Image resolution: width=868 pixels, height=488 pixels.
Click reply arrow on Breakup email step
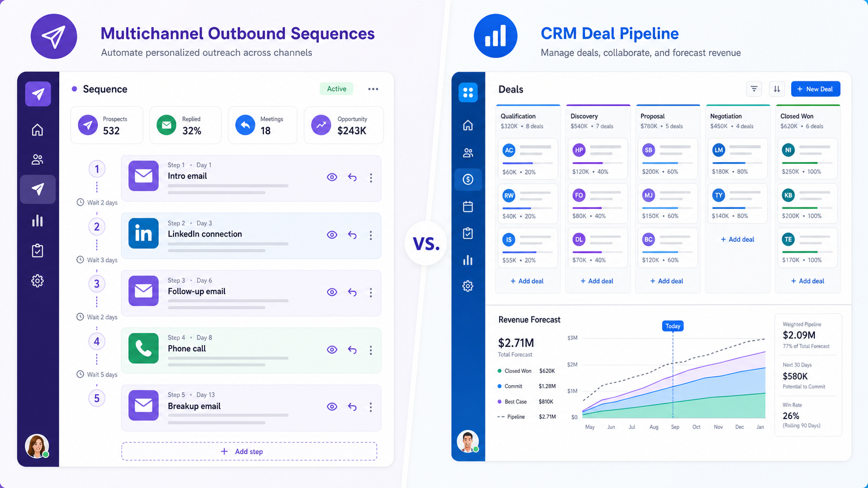[x=352, y=407]
